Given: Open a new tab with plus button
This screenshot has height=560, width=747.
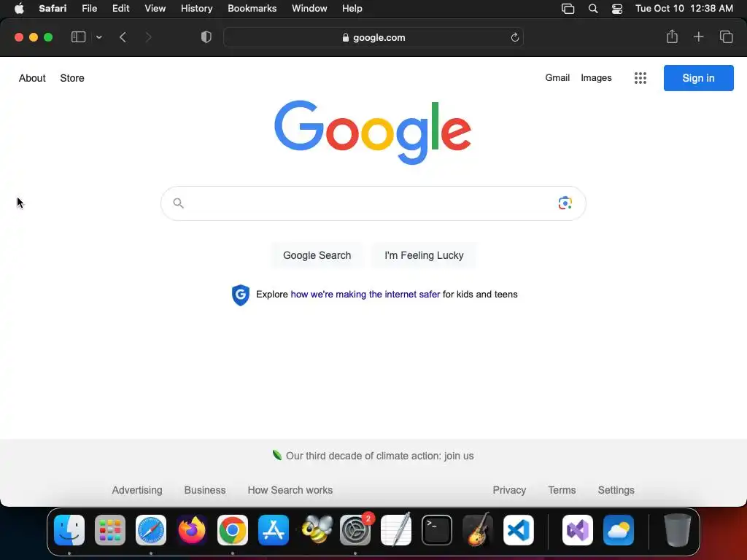Looking at the screenshot, I should 698,36.
